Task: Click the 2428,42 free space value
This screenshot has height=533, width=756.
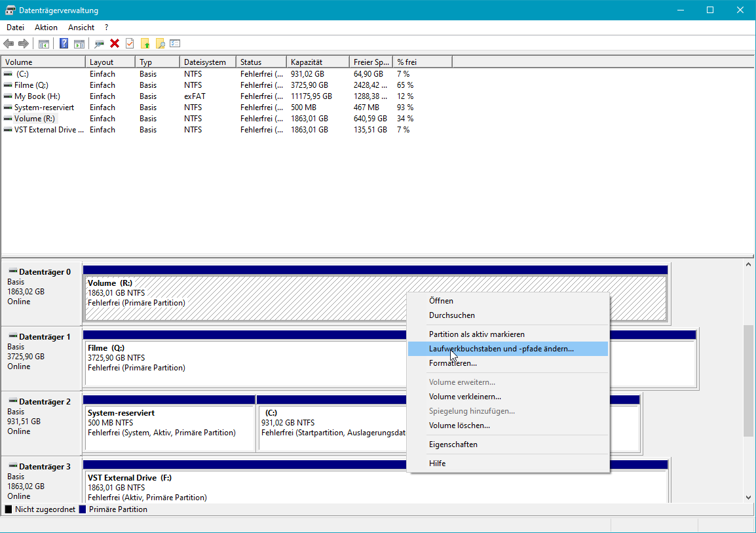Action: point(371,85)
